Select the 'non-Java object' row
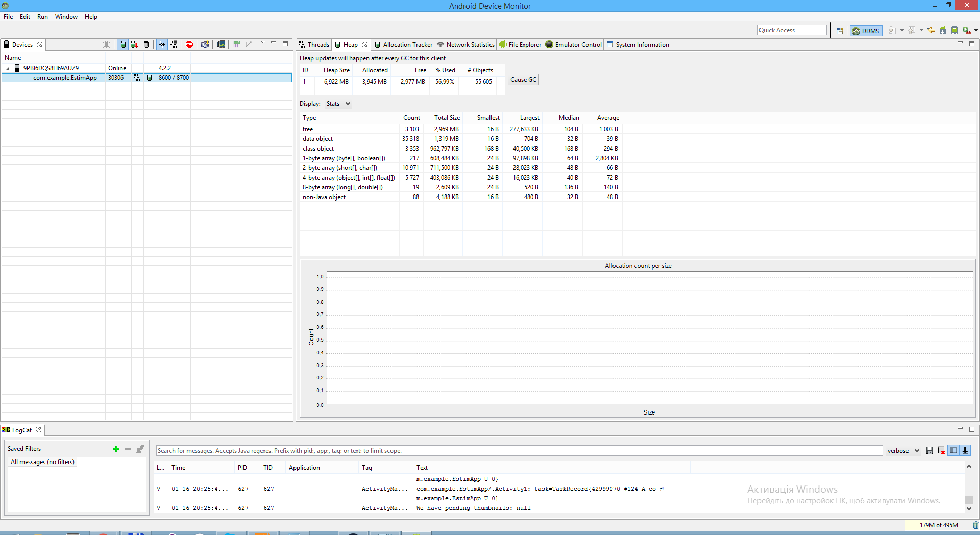Screen dimensions: 980x535 coord(461,197)
